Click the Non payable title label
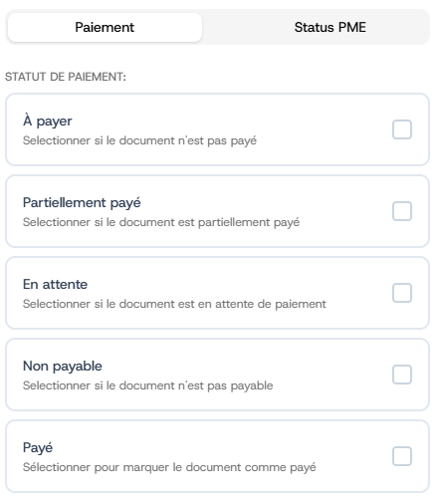This screenshot has width=435, height=504. (63, 367)
